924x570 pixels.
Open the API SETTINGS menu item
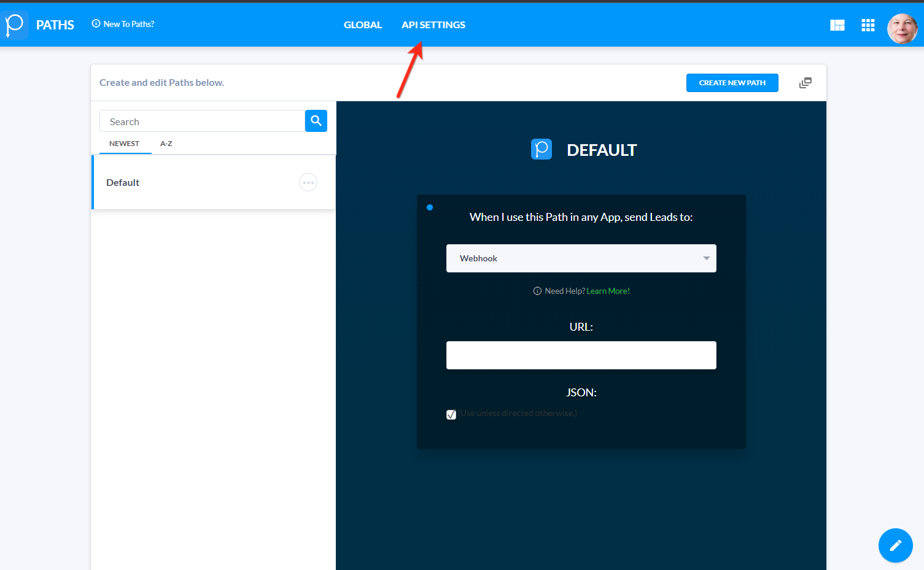(433, 25)
